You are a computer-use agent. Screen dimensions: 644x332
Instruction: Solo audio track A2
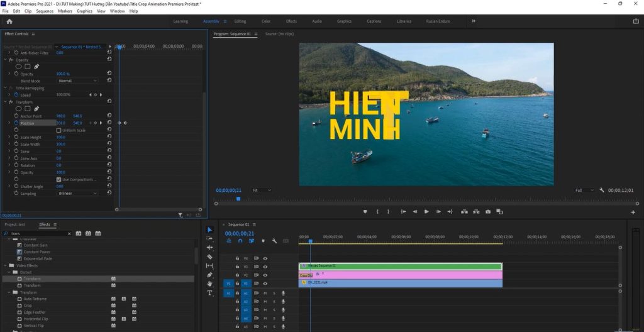(274, 302)
